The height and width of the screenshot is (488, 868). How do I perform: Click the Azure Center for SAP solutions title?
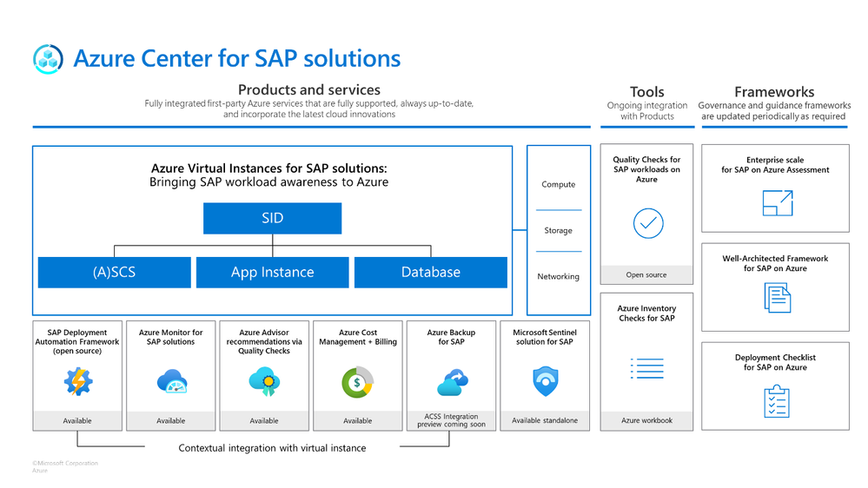pyautogui.click(x=237, y=58)
